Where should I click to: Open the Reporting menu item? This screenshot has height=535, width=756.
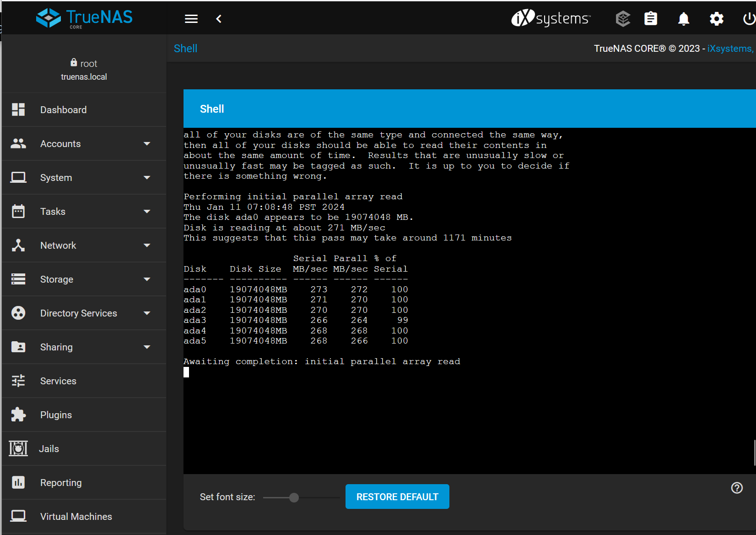tap(84, 482)
